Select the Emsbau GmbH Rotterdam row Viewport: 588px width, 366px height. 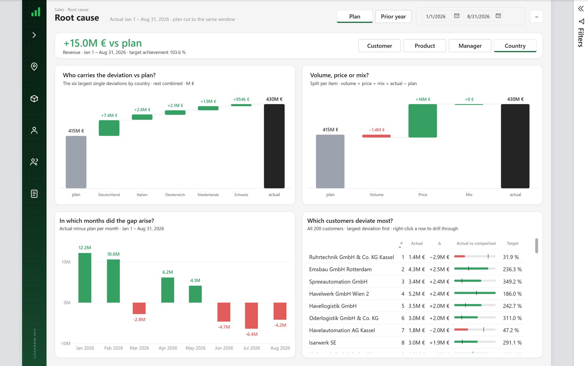(416, 269)
